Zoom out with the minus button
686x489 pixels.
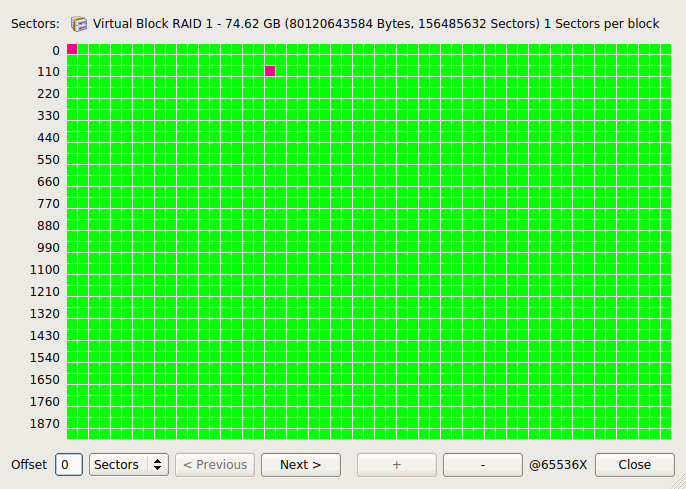pos(483,465)
